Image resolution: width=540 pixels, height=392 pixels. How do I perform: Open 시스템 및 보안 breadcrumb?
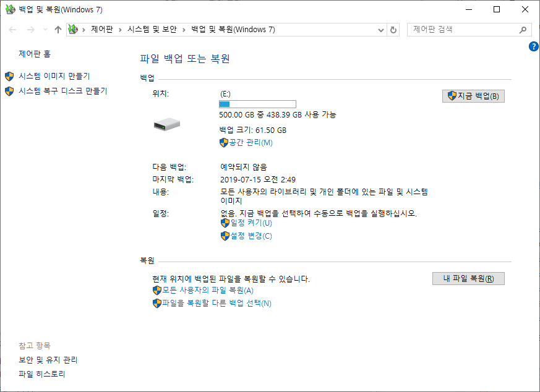[152, 30]
